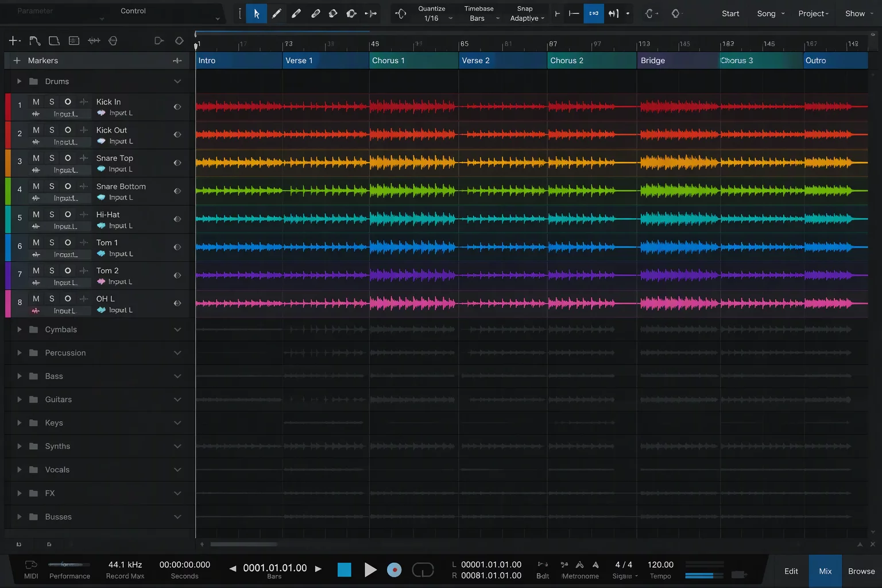Add a marker with the plus beside Markers
This screenshot has width=882, height=588.
coord(17,60)
